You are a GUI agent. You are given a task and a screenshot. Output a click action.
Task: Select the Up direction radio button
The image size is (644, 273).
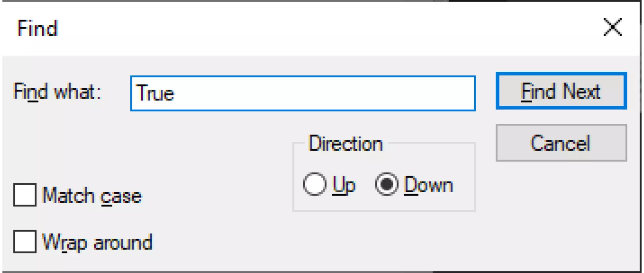(x=315, y=184)
